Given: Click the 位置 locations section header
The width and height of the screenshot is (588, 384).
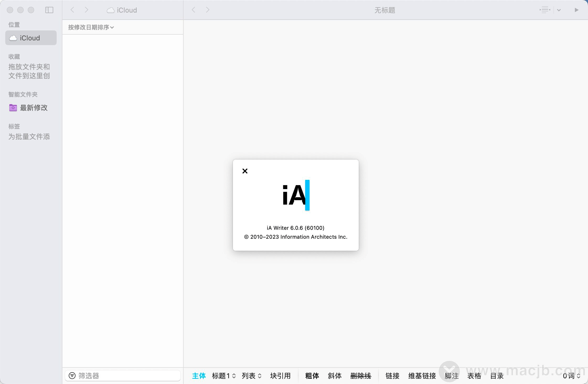Looking at the screenshot, I should 14,24.
